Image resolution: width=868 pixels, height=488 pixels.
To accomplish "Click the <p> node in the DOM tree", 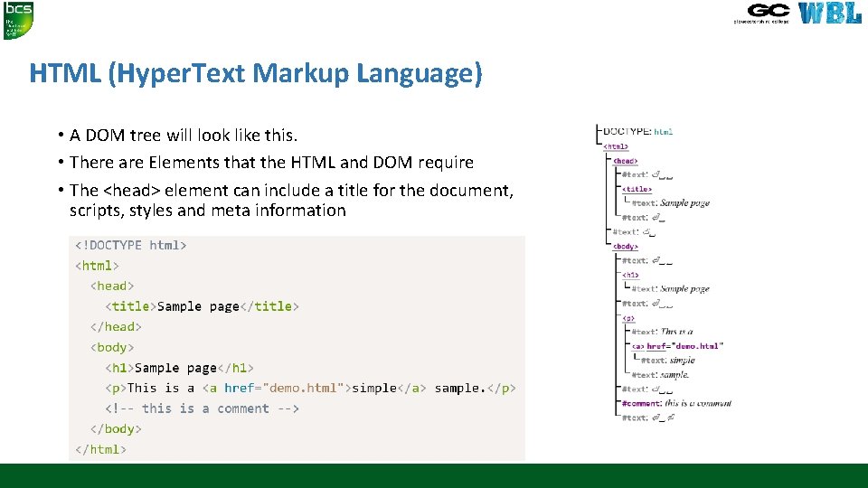I will 628,318.
